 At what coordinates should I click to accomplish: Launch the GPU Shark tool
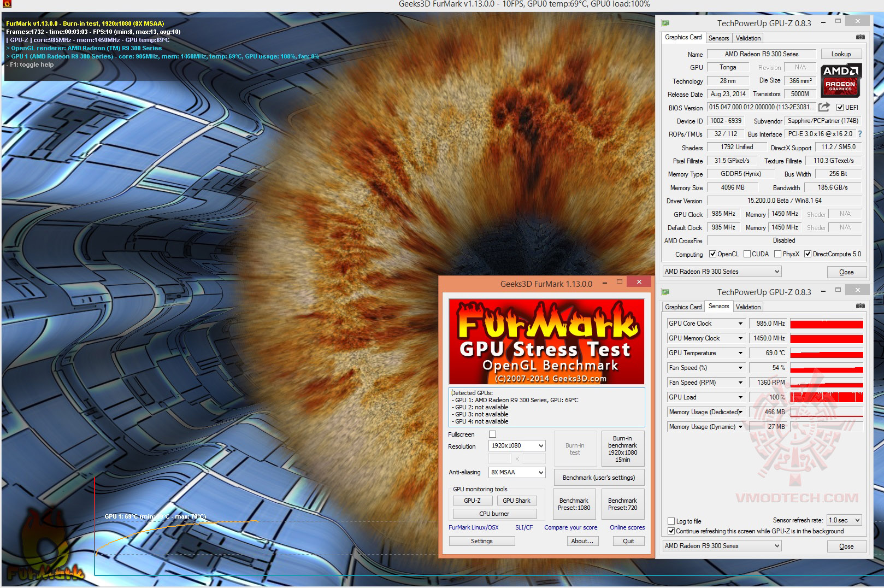tap(516, 501)
